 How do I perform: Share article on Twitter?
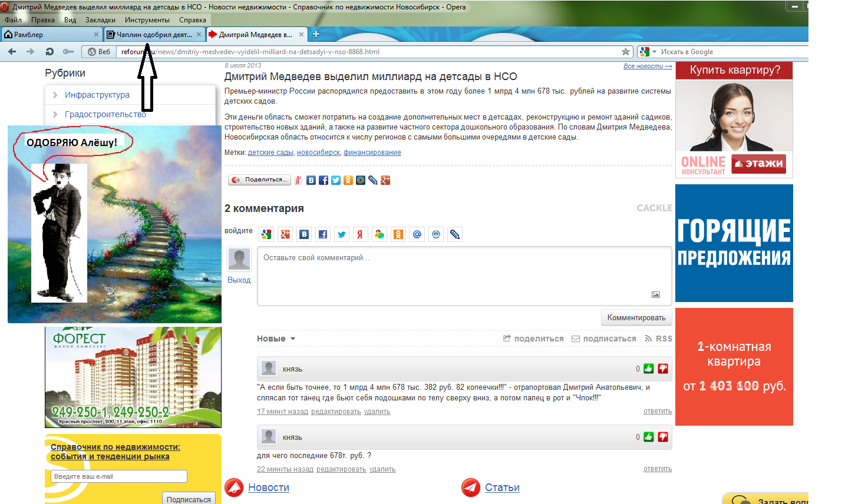pyautogui.click(x=336, y=180)
